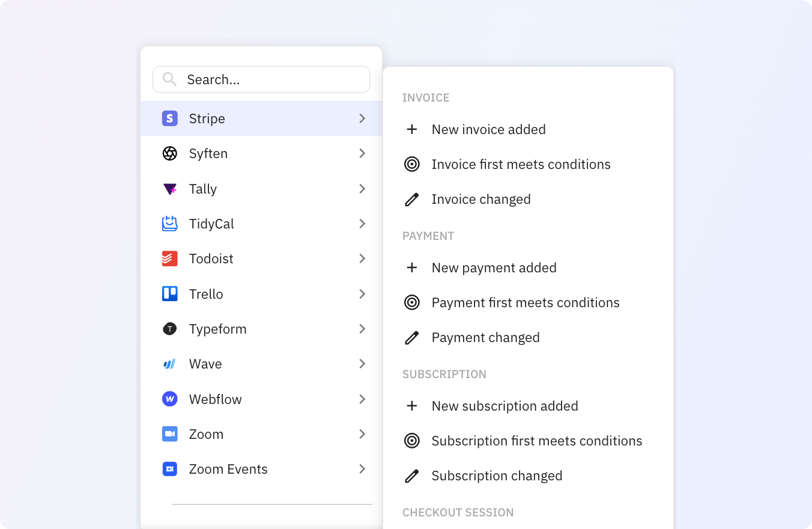
Task: Expand the Zoom Events submenu chevron
Action: click(x=362, y=469)
